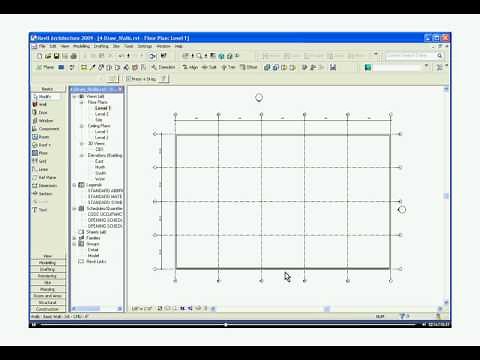Click the Plane work plane tool

coord(45,67)
